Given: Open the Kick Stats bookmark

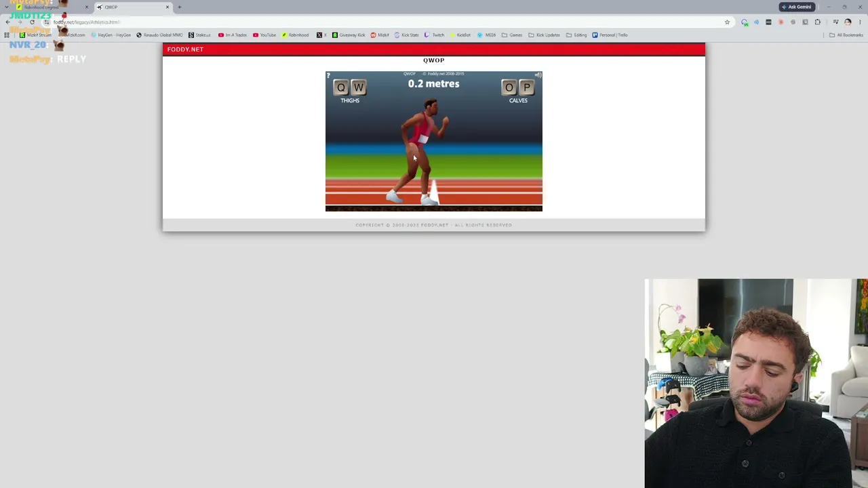Looking at the screenshot, I should (x=407, y=35).
